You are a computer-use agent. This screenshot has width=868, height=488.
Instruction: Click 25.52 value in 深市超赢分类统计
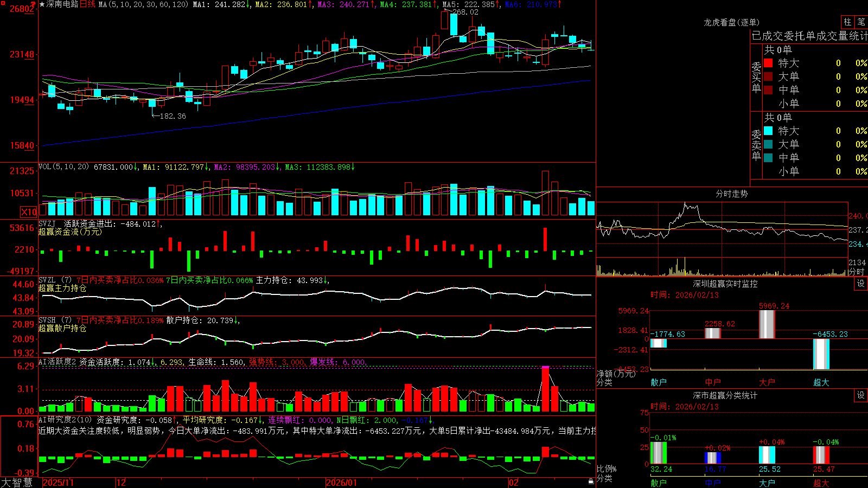[x=769, y=469]
